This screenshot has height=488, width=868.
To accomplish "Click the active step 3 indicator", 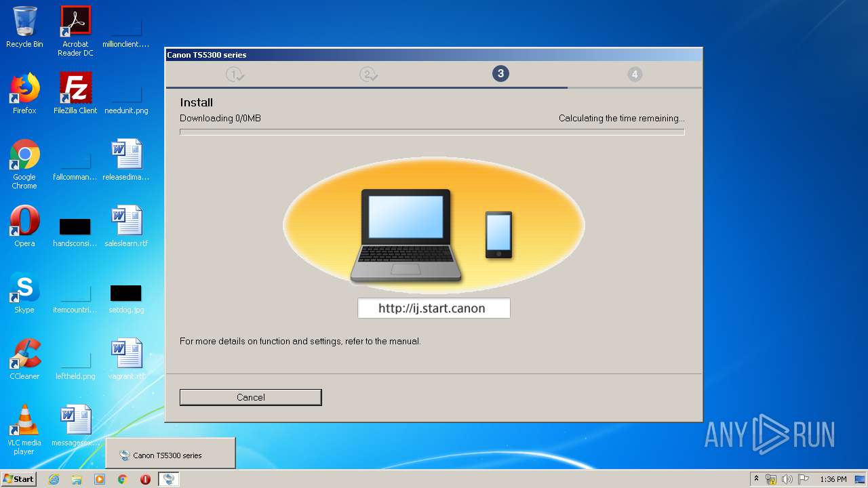I will [500, 73].
